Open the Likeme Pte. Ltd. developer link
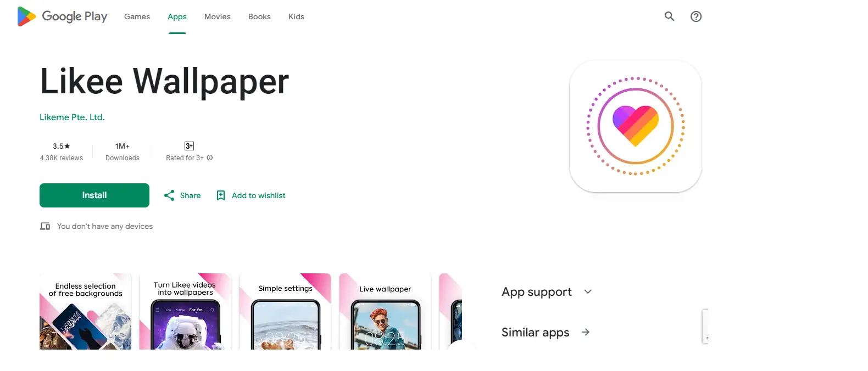The height and width of the screenshot is (371, 868). (x=72, y=117)
